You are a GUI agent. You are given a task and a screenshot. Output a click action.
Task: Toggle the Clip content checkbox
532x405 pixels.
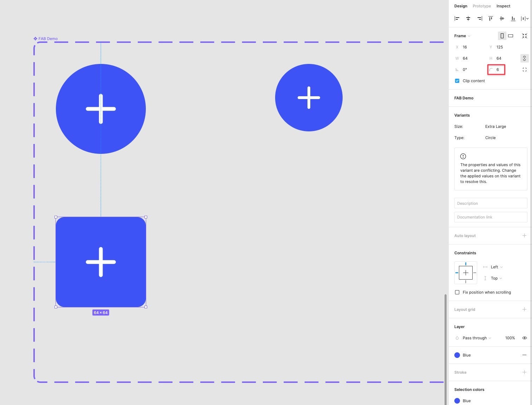[x=457, y=81]
